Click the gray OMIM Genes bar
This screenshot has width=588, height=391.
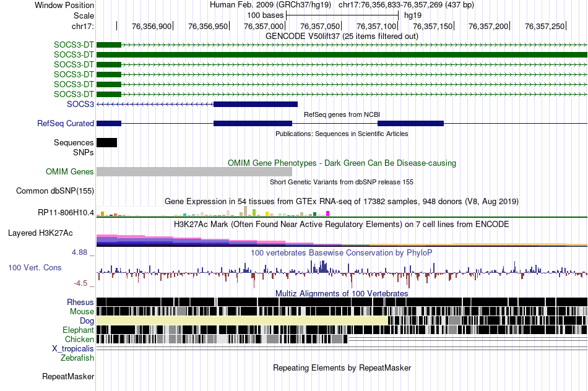(x=194, y=172)
